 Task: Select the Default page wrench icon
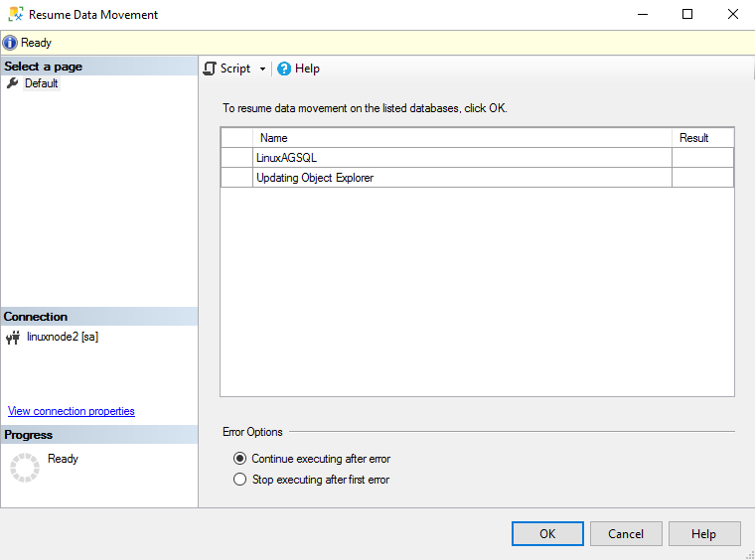click(x=13, y=83)
